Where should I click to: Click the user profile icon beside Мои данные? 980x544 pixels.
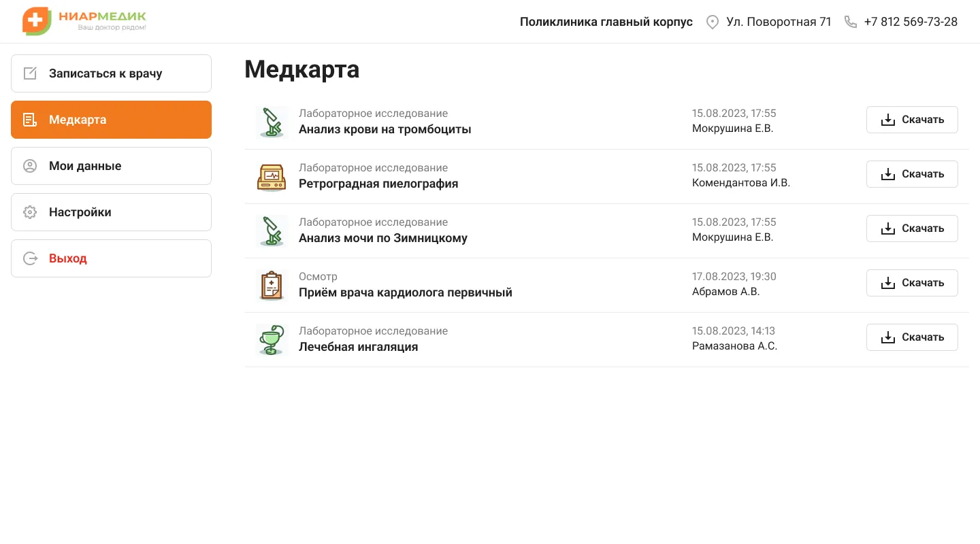(x=30, y=166)
